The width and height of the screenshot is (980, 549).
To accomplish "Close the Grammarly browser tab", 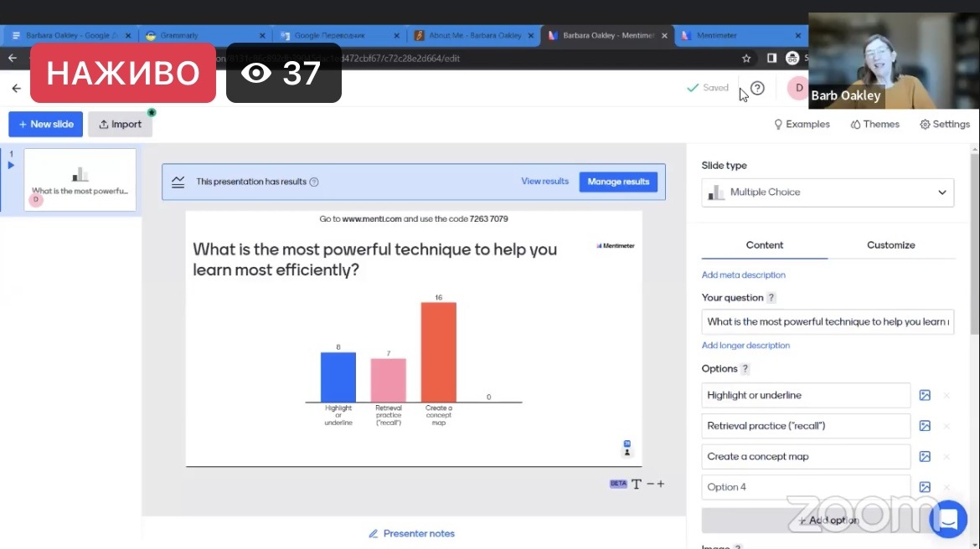I will tap(262, 36).
